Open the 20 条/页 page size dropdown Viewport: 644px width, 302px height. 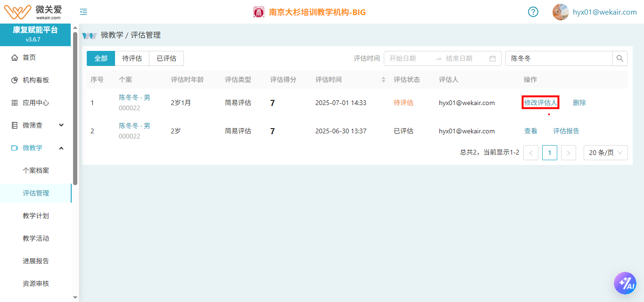[x=605, y=153]
